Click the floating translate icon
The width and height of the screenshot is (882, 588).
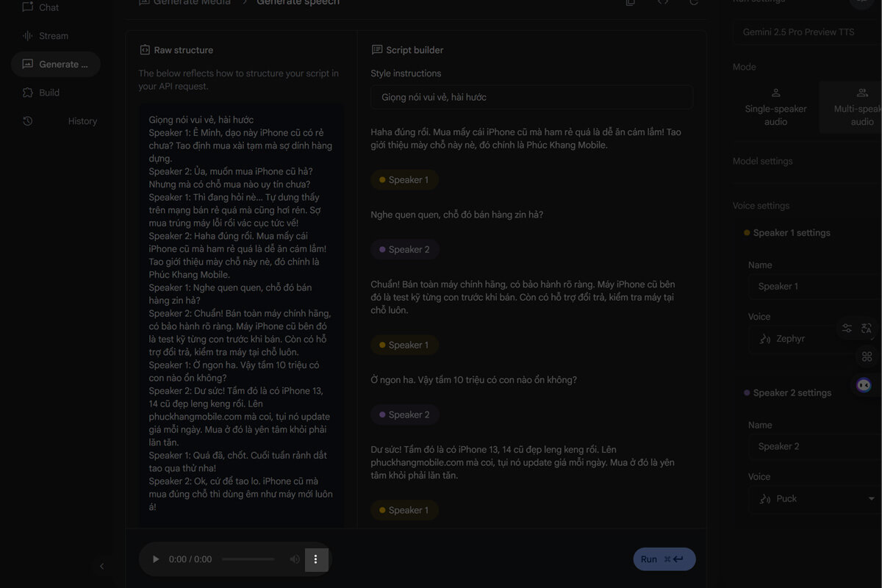pos(866,329)
